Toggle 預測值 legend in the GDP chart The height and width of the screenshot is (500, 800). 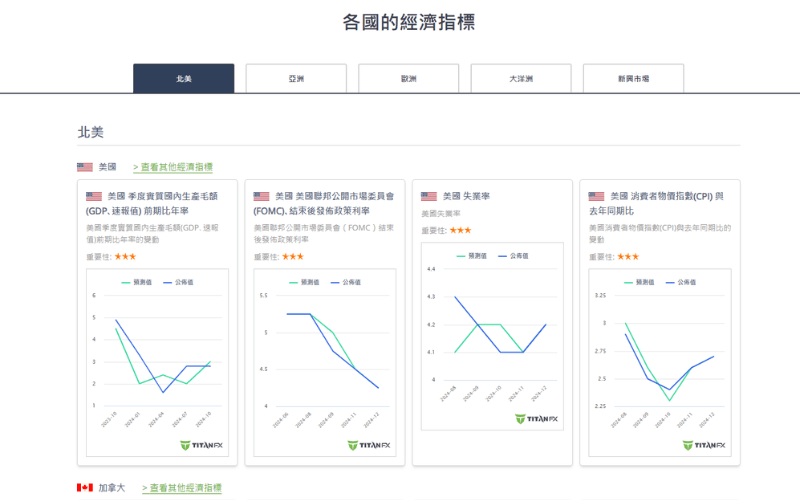point(137,282)
